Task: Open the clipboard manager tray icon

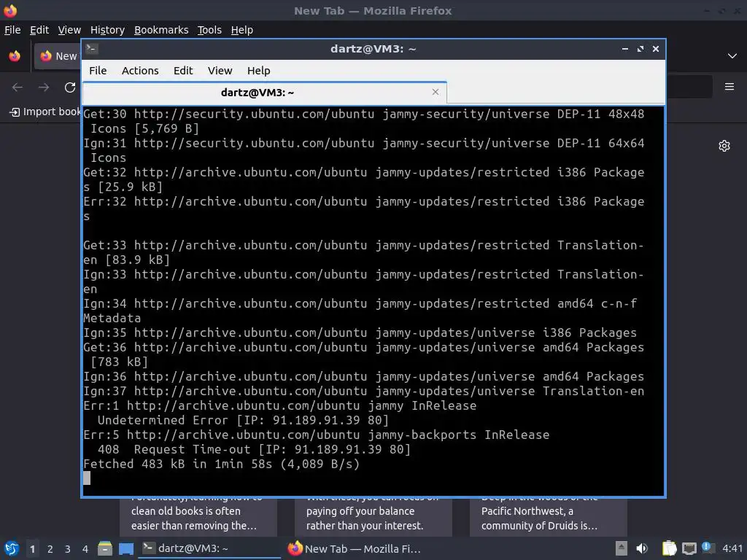Action: (669, 548)
